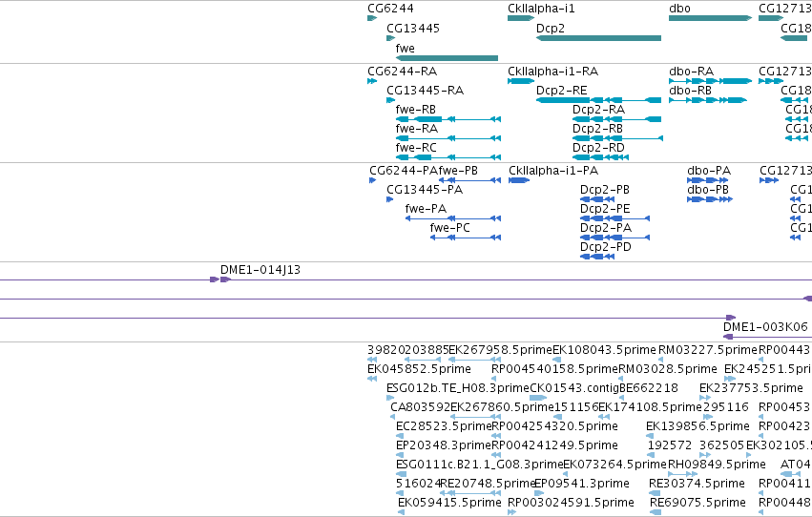Click the RH09849.5prime EST label
Screen dimensions: 812x517
[717, 465]
